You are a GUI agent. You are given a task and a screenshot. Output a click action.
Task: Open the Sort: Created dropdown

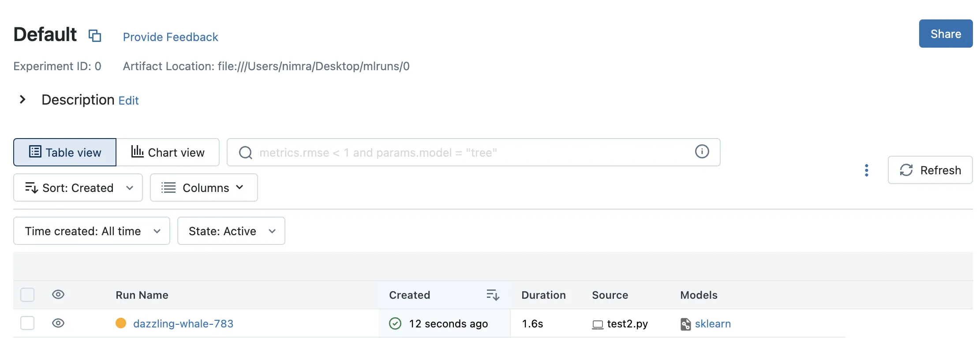tap(78, 188)
